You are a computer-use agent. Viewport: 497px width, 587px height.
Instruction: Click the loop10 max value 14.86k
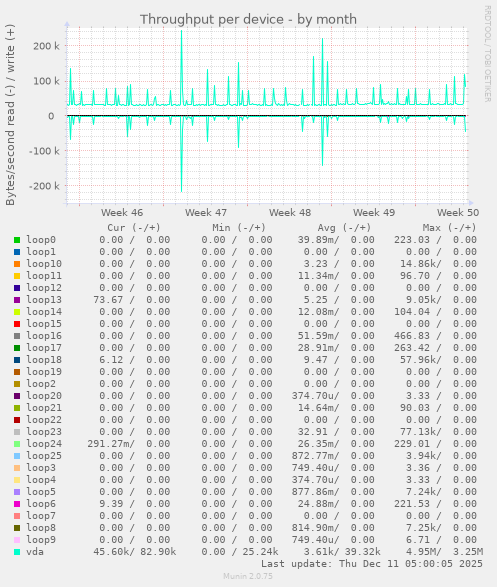(418, 264)
